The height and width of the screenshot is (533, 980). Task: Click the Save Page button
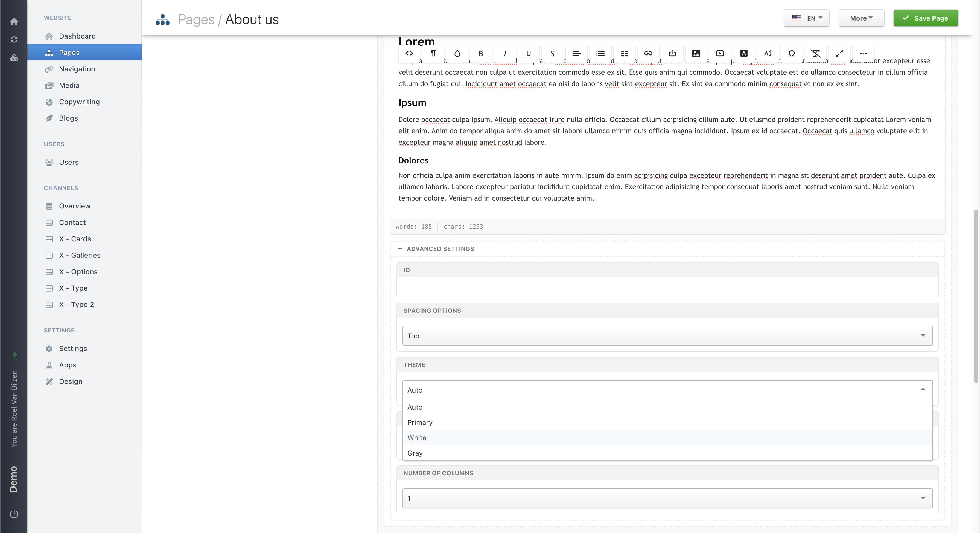(x=926, y=18)
